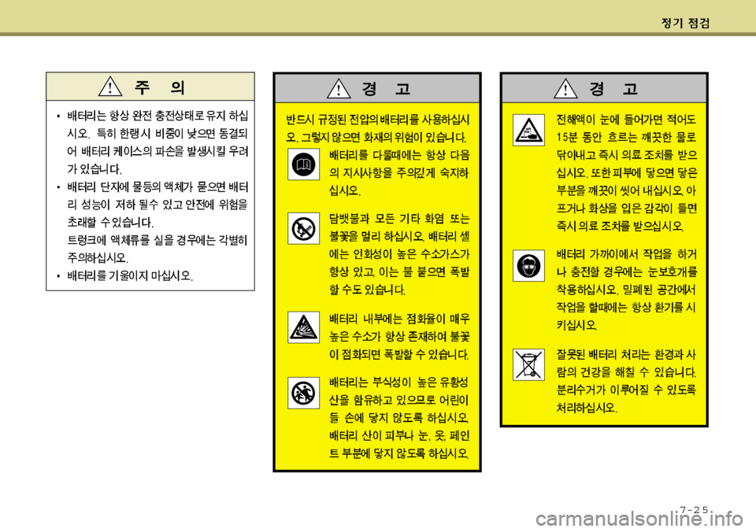Click the line 트렁크에 액체류를 실을 경우에는 각별히
This screenshot has height=532, width=756.
point(157,240)
